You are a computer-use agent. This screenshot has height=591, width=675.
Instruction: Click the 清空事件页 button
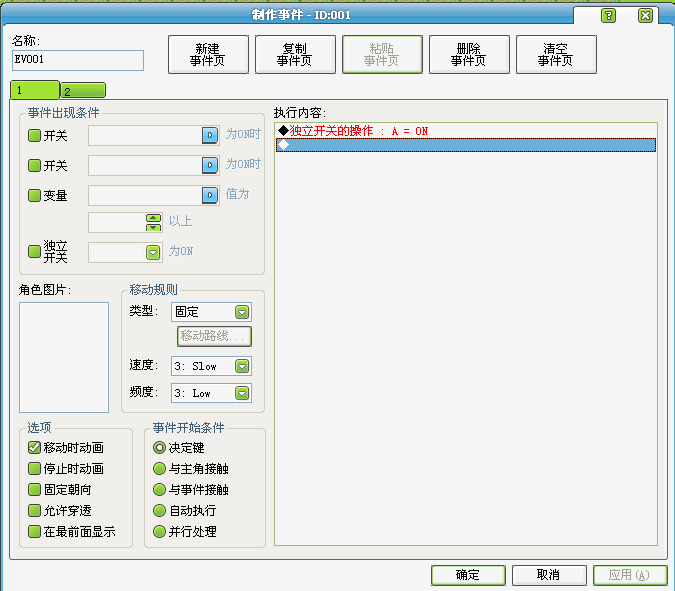click(x=556, y=55)
